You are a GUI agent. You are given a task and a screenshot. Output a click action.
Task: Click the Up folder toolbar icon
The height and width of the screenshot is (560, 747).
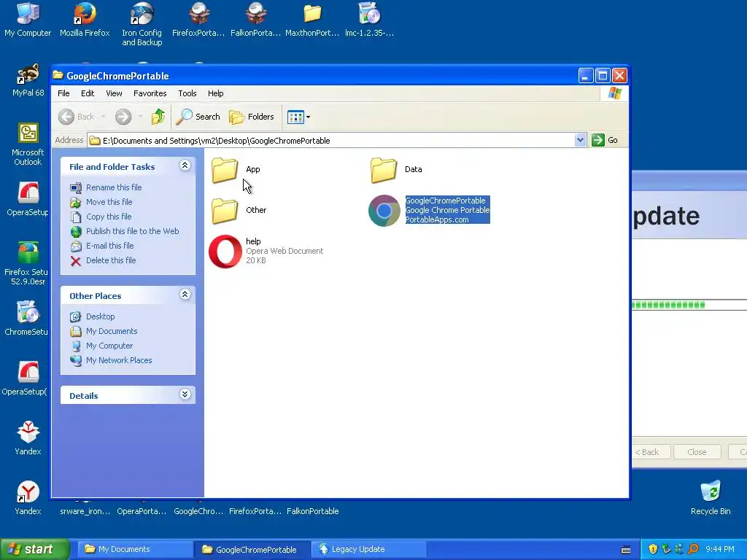tap(158, 117)
